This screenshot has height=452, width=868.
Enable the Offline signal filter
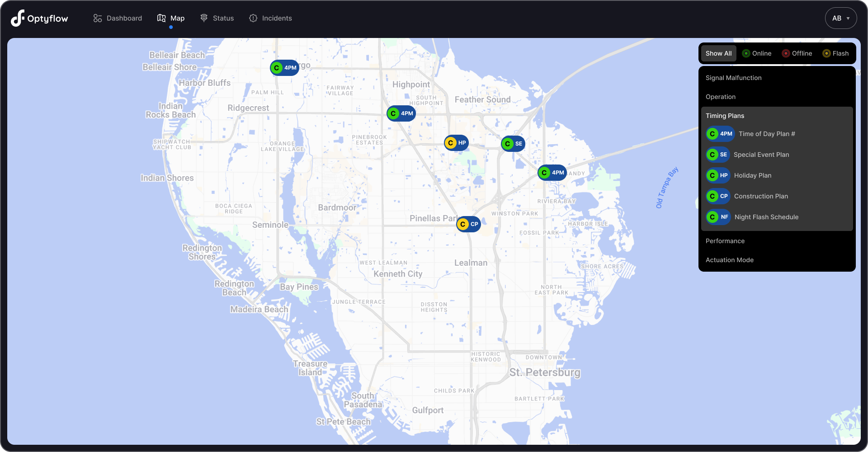[x=797, y=53]
